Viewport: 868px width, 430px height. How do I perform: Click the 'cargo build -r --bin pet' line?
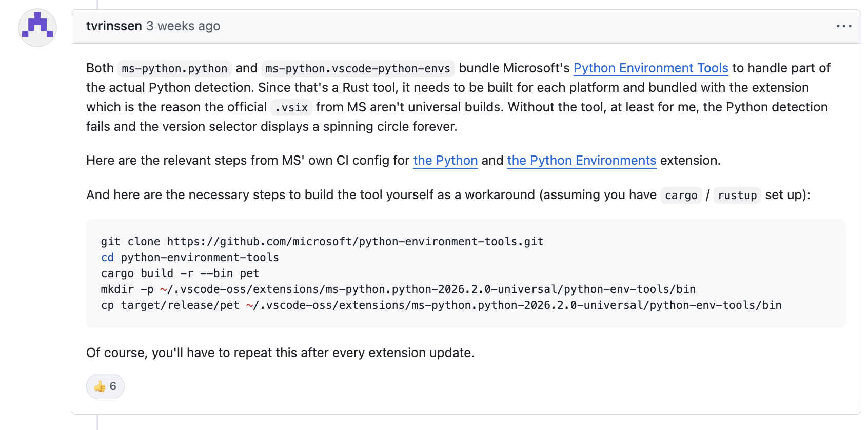180,273
